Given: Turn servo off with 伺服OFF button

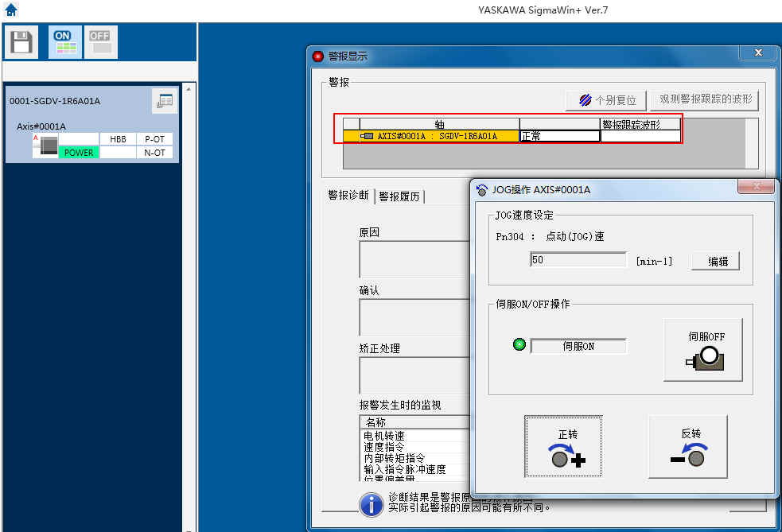Looking at the screenshot, I should coord(703,350).
